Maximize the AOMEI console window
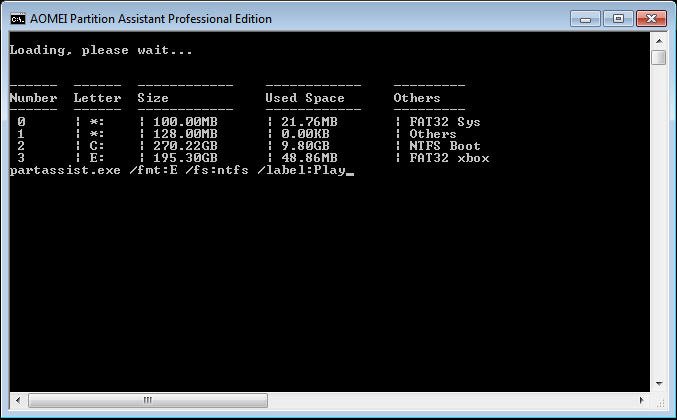 [x=618, y=19]
